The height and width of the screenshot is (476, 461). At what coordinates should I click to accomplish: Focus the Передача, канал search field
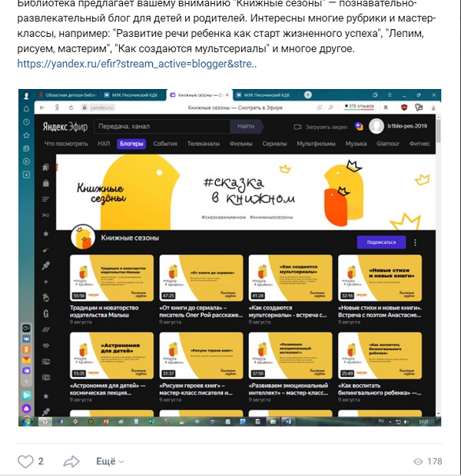(x=162, y=126)
